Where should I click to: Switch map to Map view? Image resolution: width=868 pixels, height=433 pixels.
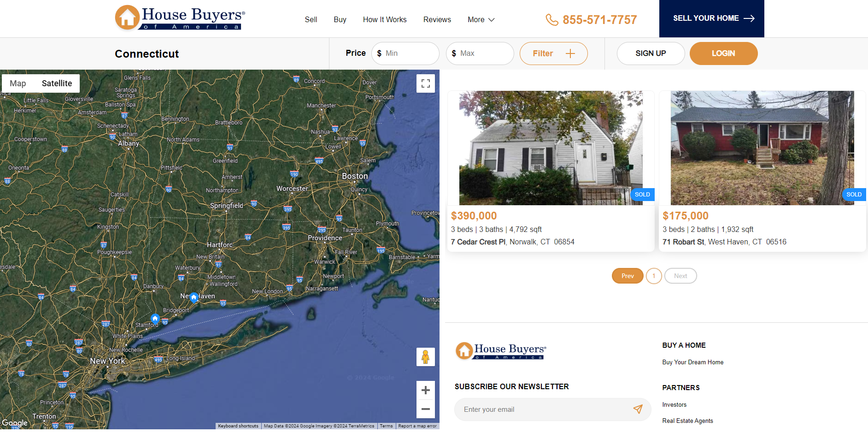point(18,83)
